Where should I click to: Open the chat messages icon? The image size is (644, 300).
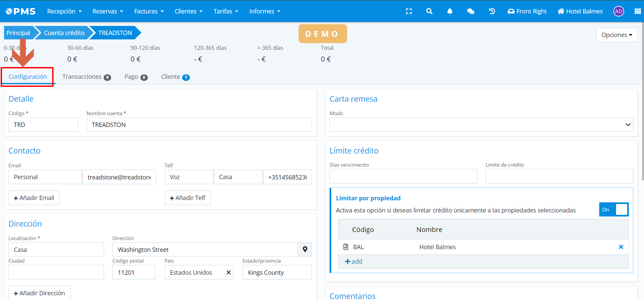pos(471,11)
